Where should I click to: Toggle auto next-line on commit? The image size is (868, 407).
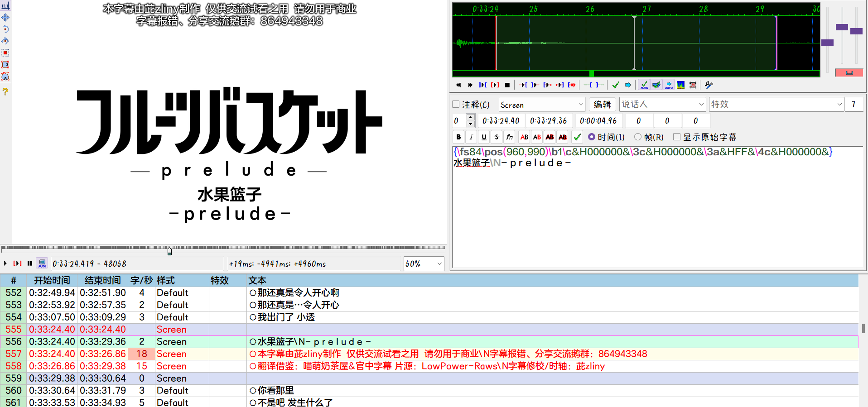coord(656,85)
